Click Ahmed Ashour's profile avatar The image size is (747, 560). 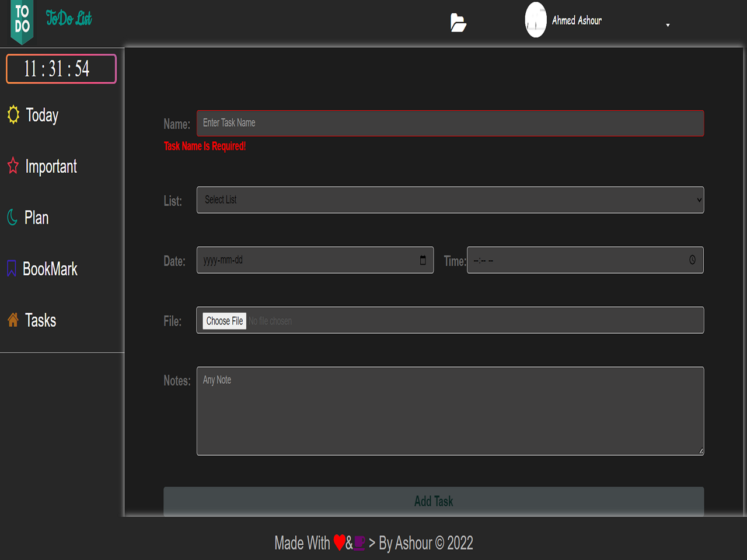[536, 20]
